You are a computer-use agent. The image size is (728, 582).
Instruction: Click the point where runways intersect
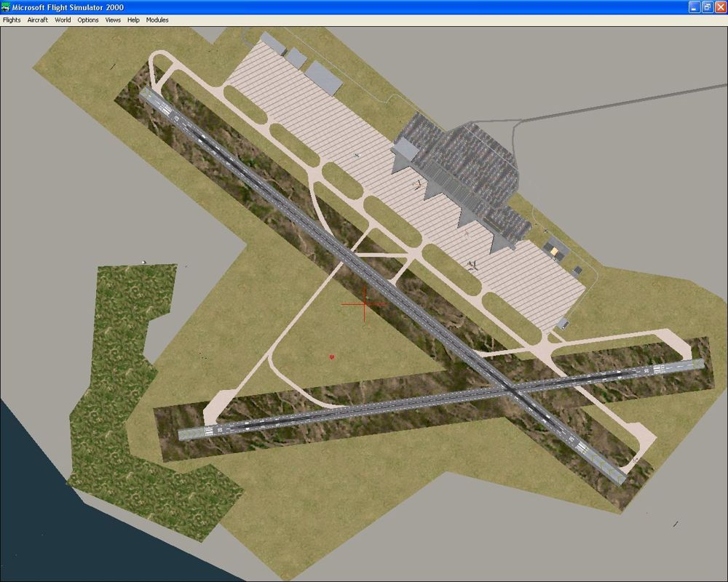click(x=514, y=391)
